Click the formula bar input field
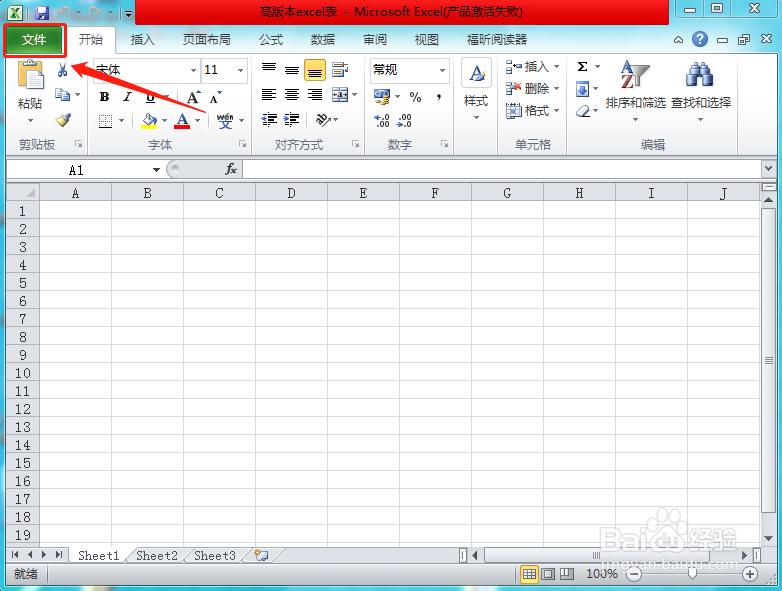Viewport: 782px width, 591px height. click(502, 170)
